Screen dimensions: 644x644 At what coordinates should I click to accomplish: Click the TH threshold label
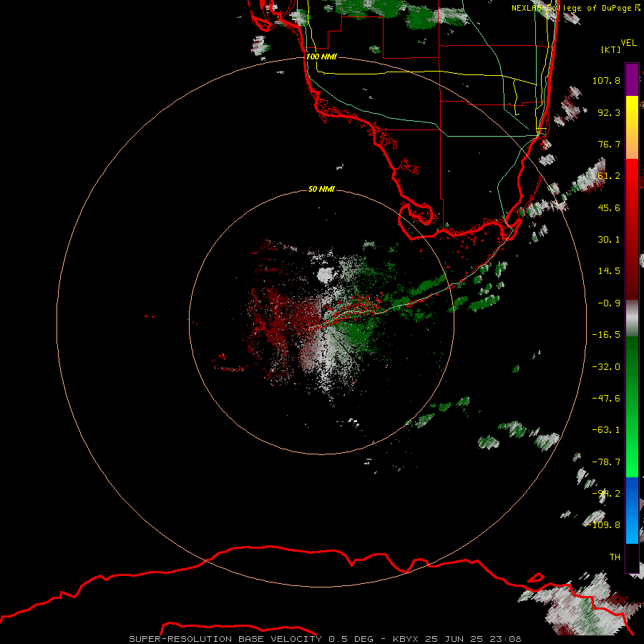(x=615, y=557)
